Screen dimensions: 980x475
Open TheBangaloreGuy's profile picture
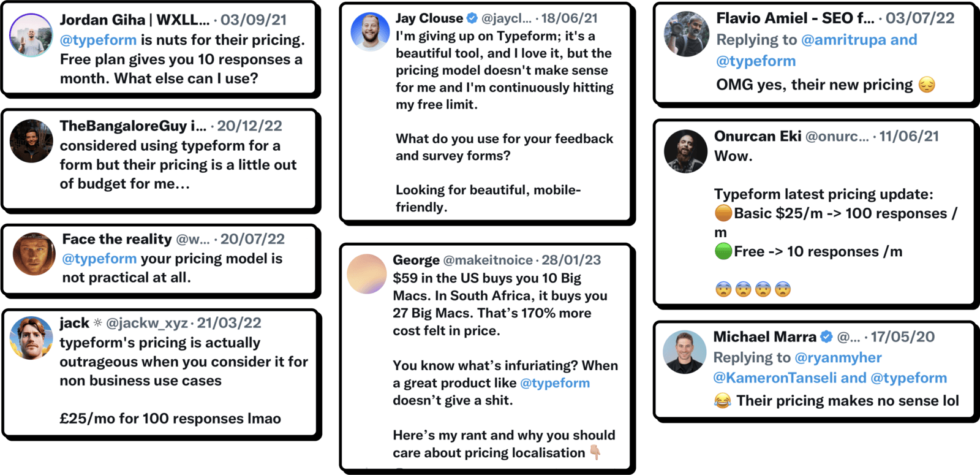pos(31,141)
